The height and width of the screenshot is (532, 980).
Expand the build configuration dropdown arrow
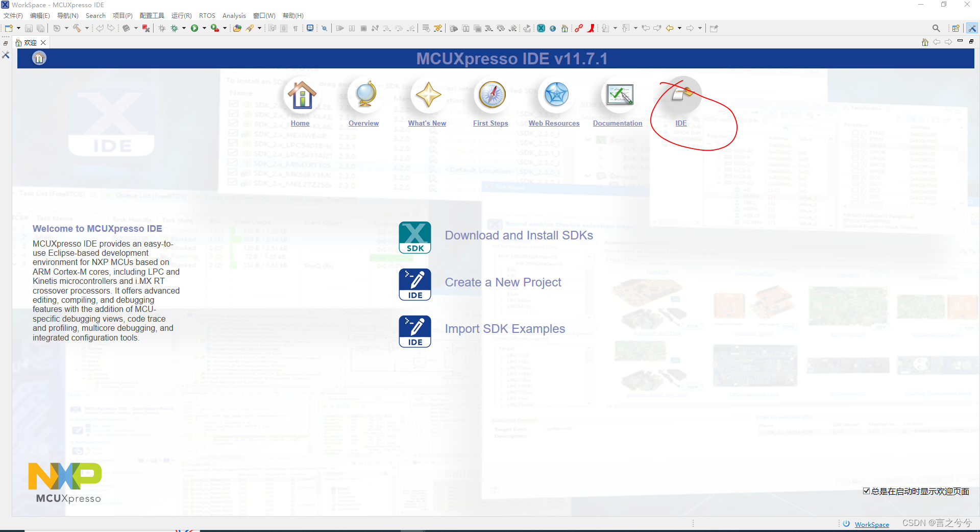(x=66, y=28)
